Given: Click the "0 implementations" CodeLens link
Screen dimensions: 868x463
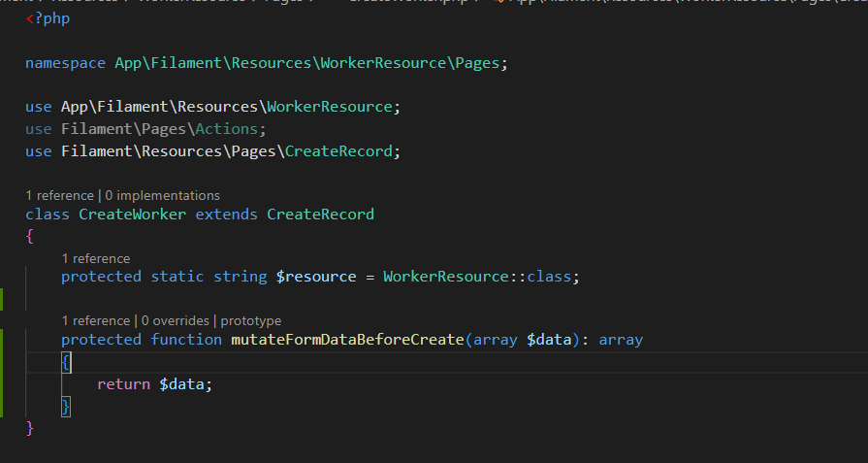Looking at the screenshot, I should pos(162,195).
